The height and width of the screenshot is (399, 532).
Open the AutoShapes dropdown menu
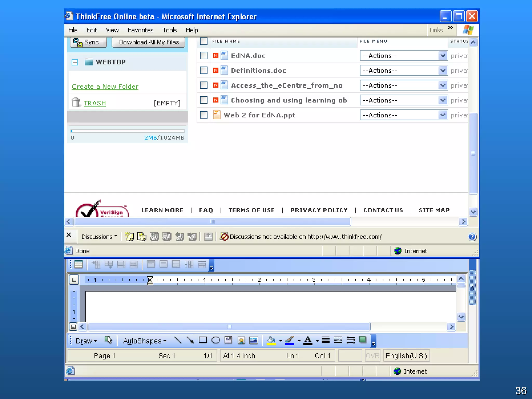(x=144, y=341)
